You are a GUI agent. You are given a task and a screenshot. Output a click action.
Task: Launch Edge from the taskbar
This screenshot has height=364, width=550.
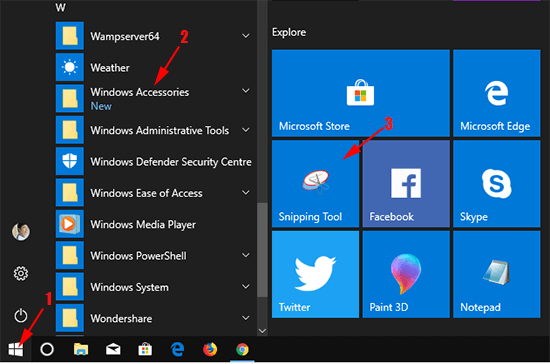177,349
